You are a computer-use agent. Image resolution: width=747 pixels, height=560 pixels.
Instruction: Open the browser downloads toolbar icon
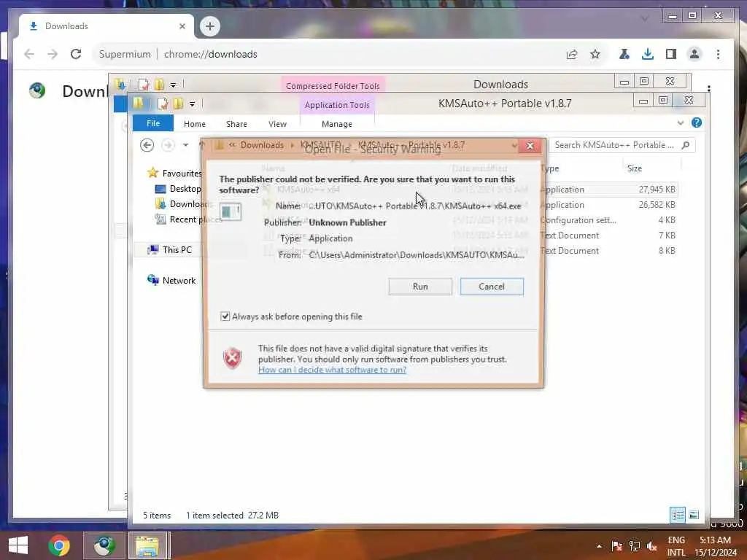tap(648, 54)
